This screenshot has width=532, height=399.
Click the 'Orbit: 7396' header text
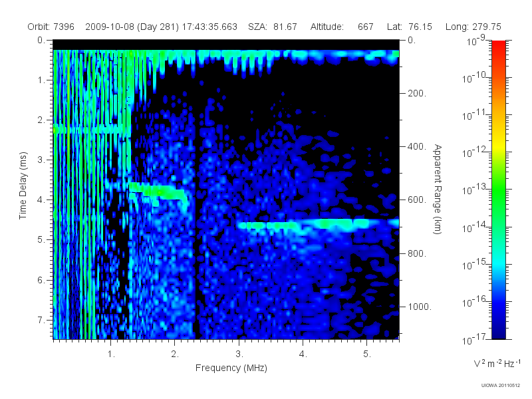pos(51,27)
